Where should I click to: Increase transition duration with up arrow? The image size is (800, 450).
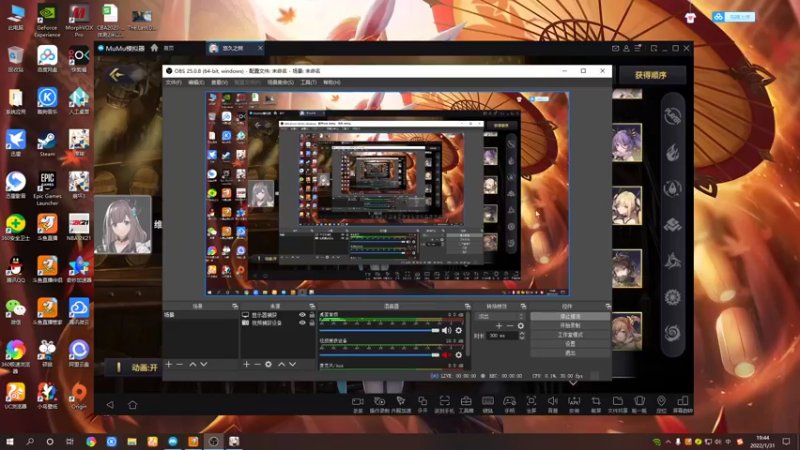pos(521,334)
